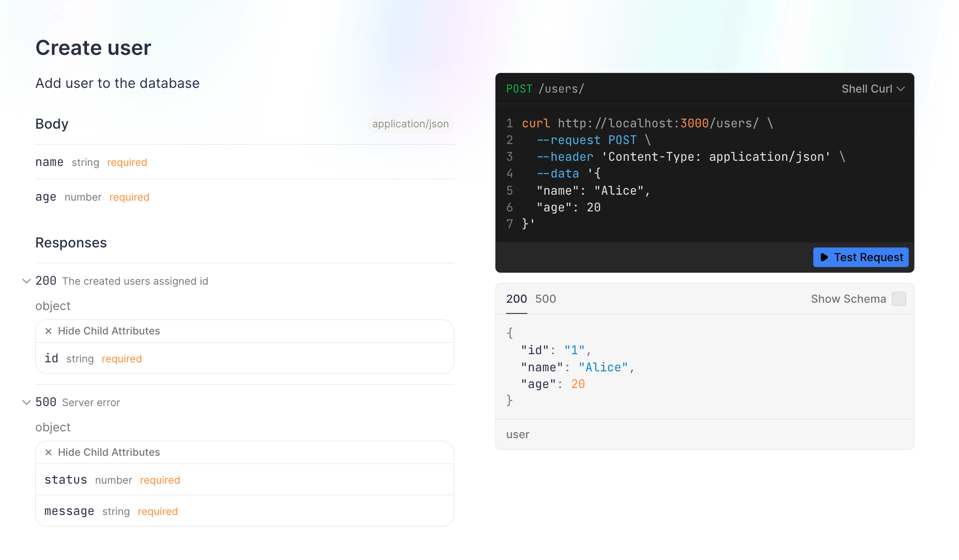Click the application/json body badge
This screenshot has height=560, width=959.
[410, 124]
